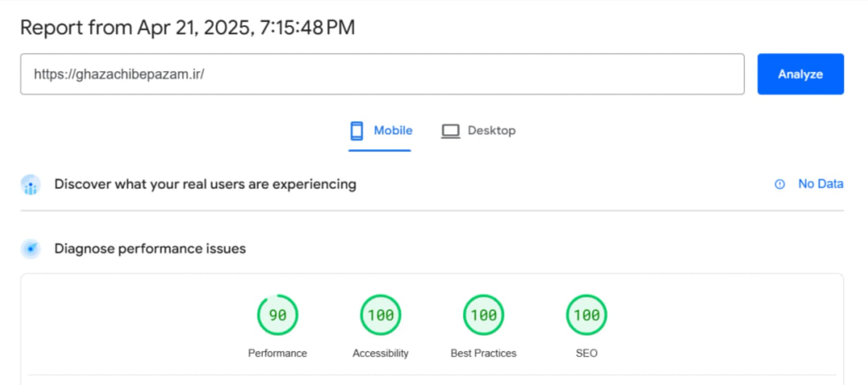868x385 pixels.
Task: Click the Performance score gauge showing 90
Action: [278, 315]
